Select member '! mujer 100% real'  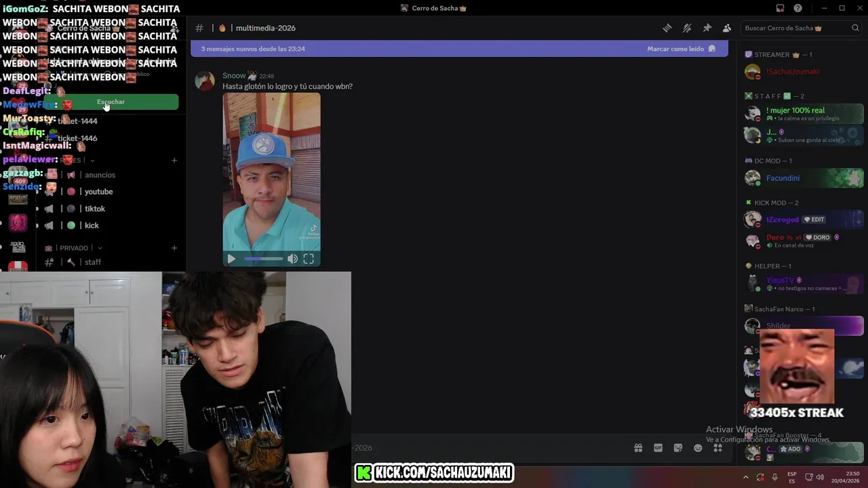(804, 114)
